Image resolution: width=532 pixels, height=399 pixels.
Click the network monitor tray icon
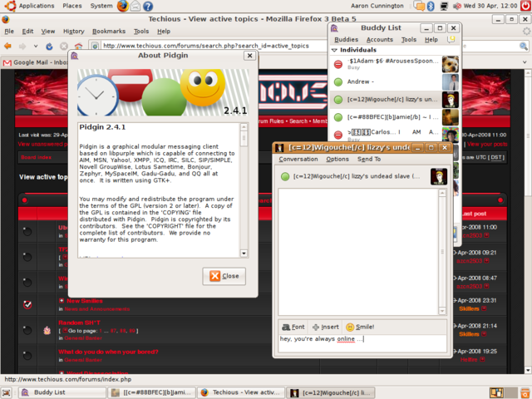[x=443, y=6]
